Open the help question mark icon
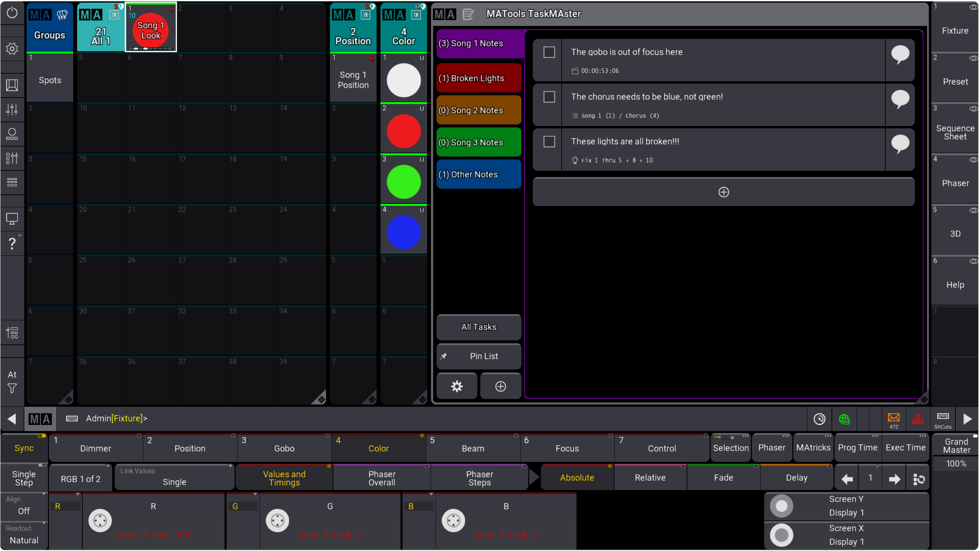Screen dimensions: 980x551 click(12, 243)
